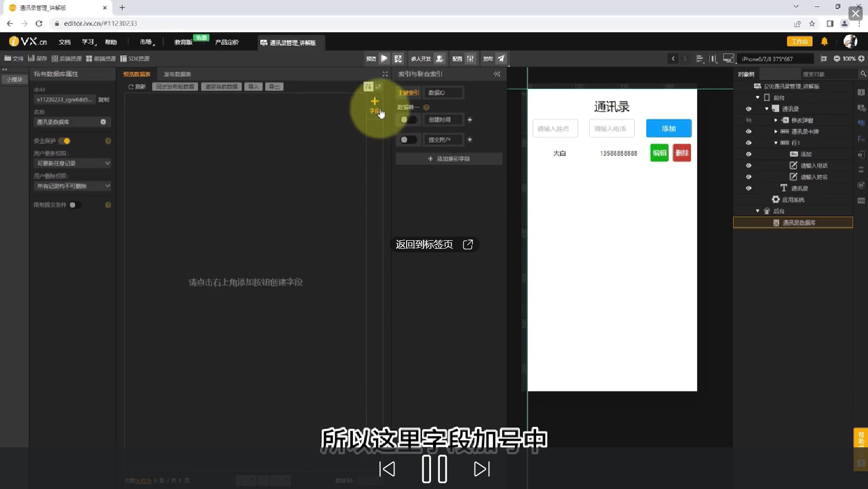The width and height of the screenshot is (868, 489).
Task: Collapse the 后台 tree node
Action: tap(758, 211)
